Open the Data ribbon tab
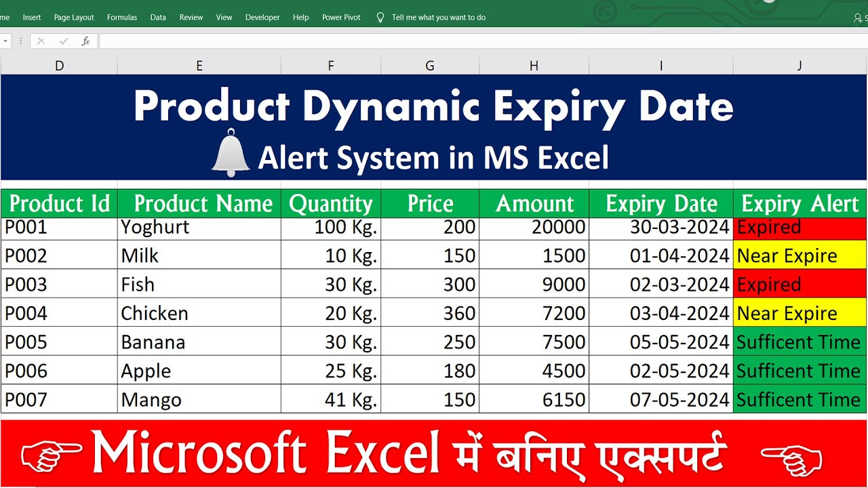The width and height of the screenshot is (868, 488). pyautogui.click(x=158, y=18)
